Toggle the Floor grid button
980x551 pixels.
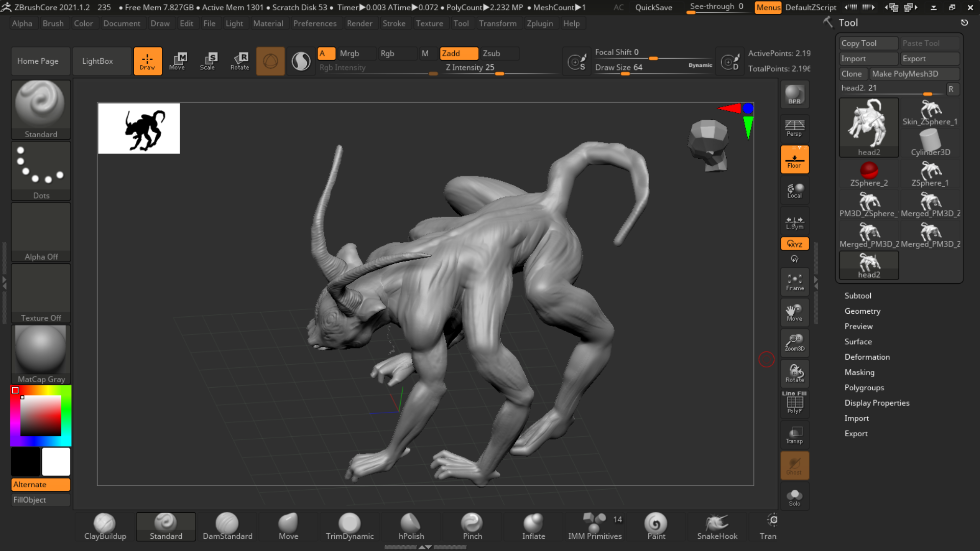[x=794, y=159]
